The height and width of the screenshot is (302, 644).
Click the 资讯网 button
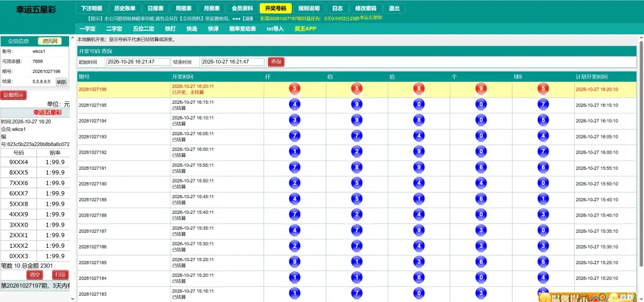point(50,41)
